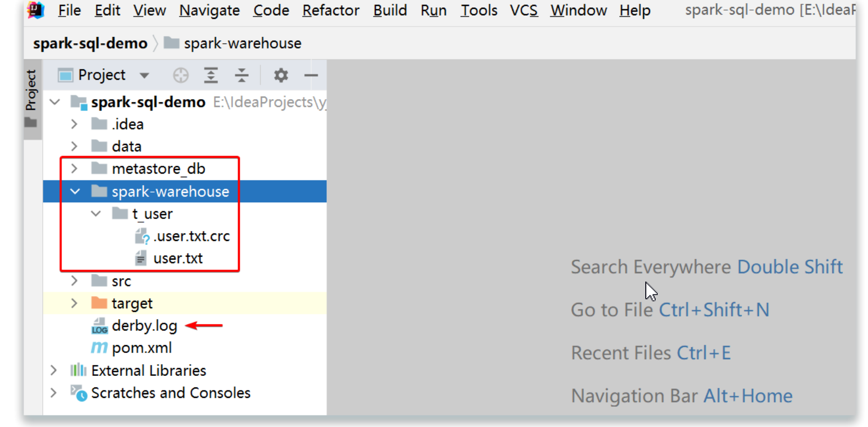Click the Expand All icon
This screenshot has width=868, height=427.
pyautogui.click(x=211, y=76)
